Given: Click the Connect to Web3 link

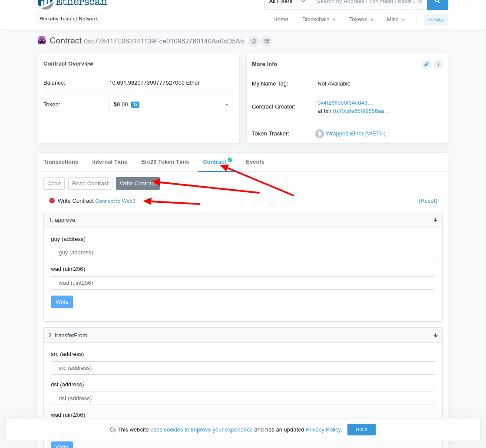Looking at the screenshot, I should 115,201.
